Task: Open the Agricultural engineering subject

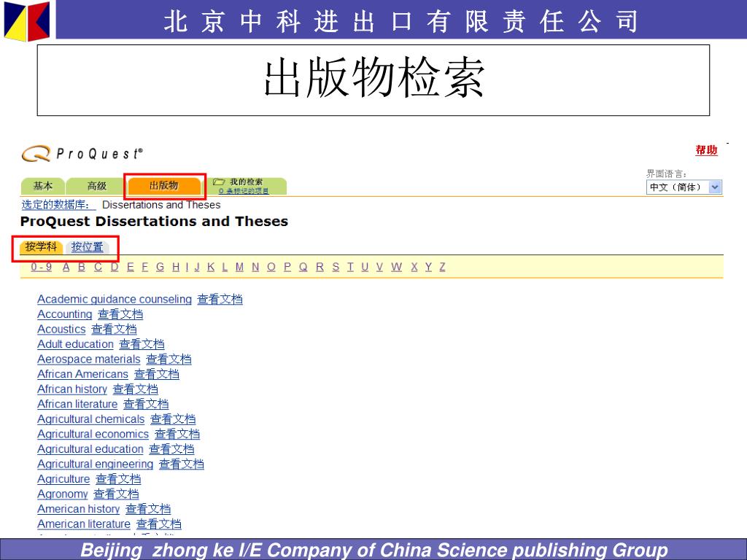Action: click(96, 464)
